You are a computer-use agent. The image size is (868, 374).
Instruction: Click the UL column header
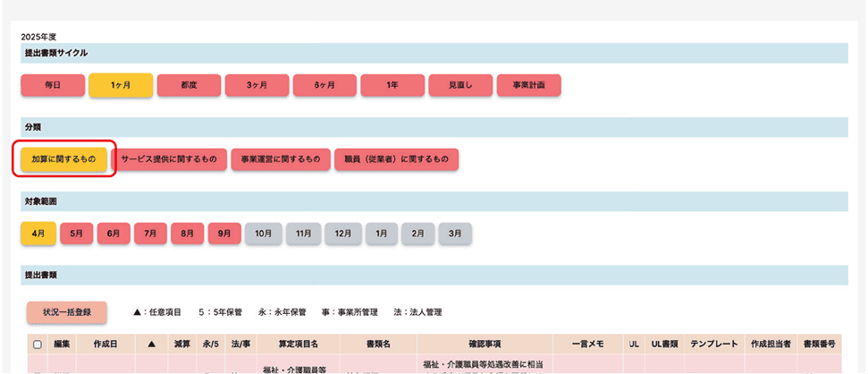coord(634,344)
